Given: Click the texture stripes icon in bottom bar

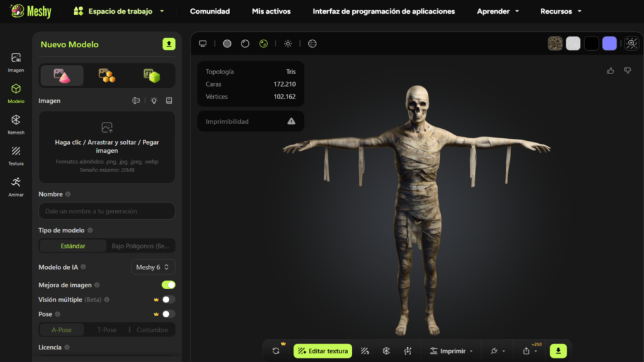Looking at the screenshot, I should point(365,351).
